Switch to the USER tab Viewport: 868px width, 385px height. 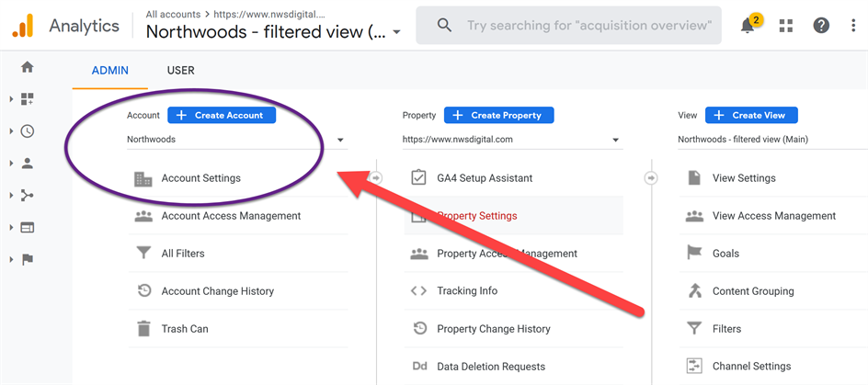pyautogui.click(x=180, y=71)
